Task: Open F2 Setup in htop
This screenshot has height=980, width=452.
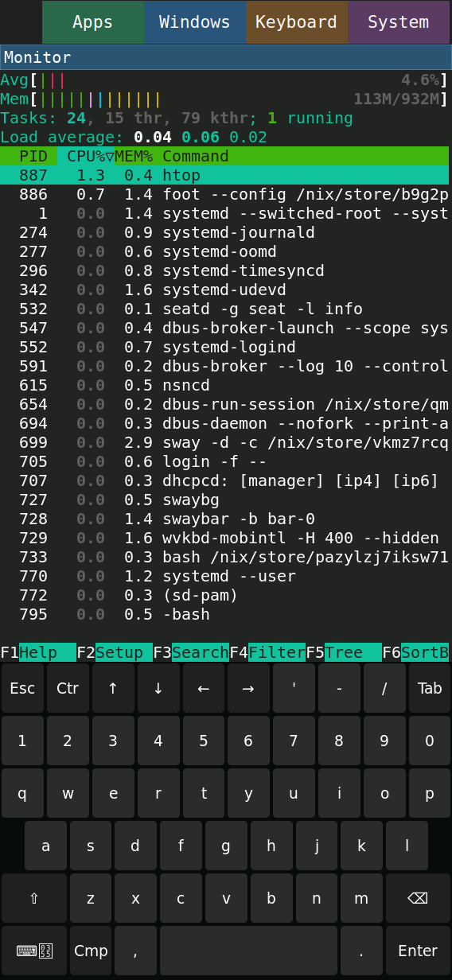Action: [115, 652]
